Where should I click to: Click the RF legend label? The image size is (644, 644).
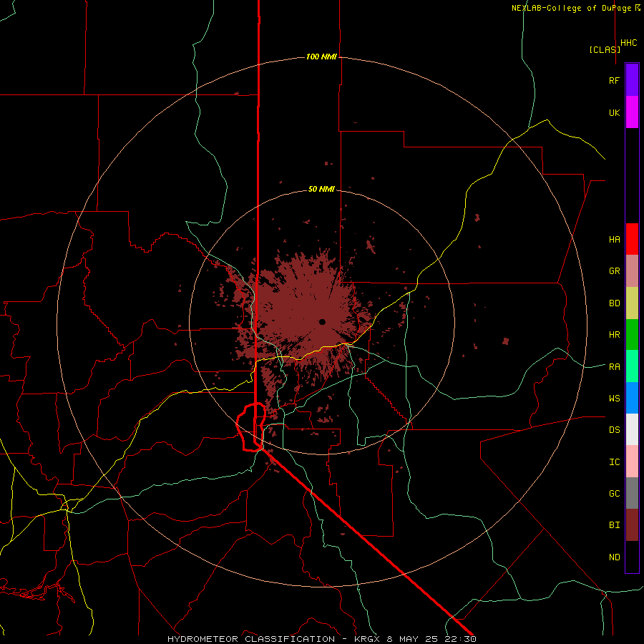point(614,80)
